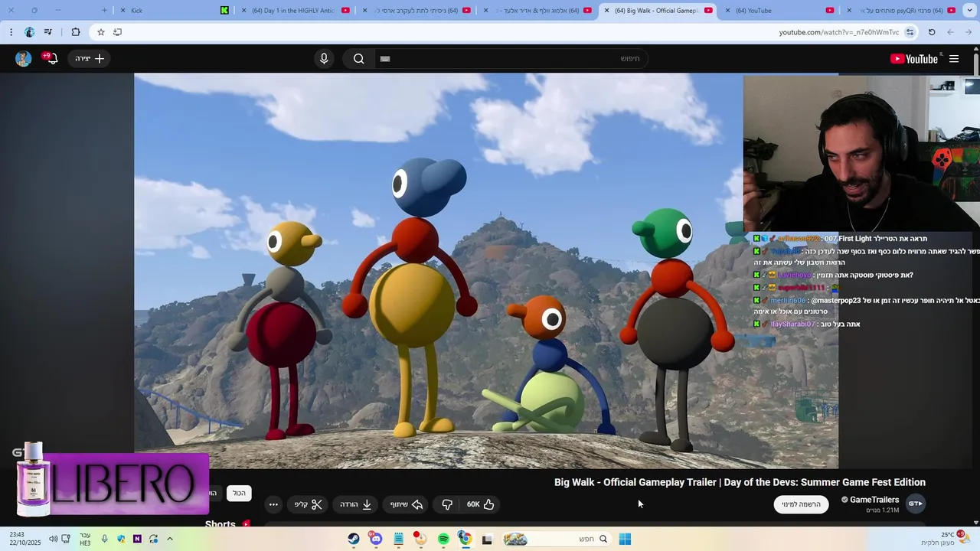
Task: Toggle the microphone tray icon
Action: tap(105, 539)
